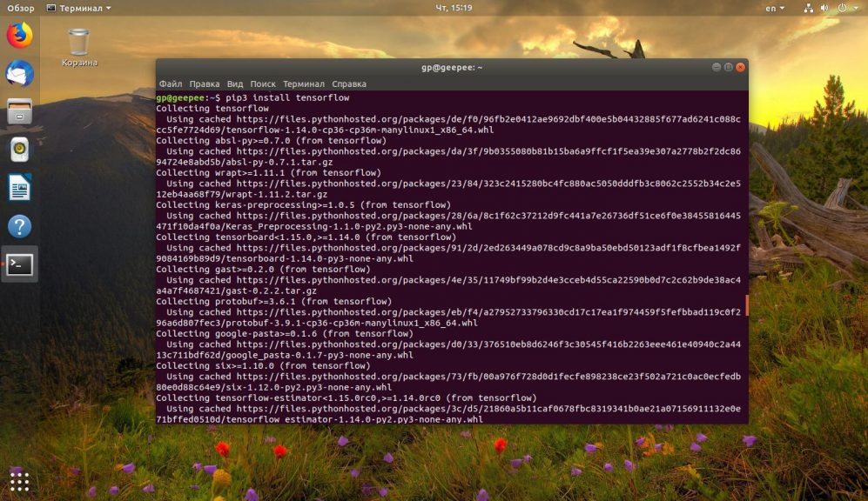The width and height of the screenshot is (868, 501).
Task: Click the line ending in Keras_Preprocessing-1.1.0-py2.py3-none-any.whl
Action: 314,226
